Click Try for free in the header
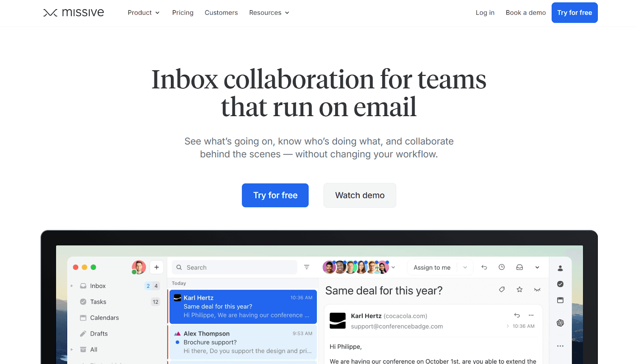Image resolution: width=636 pixels, height=364 pixels. click(574, 13)
